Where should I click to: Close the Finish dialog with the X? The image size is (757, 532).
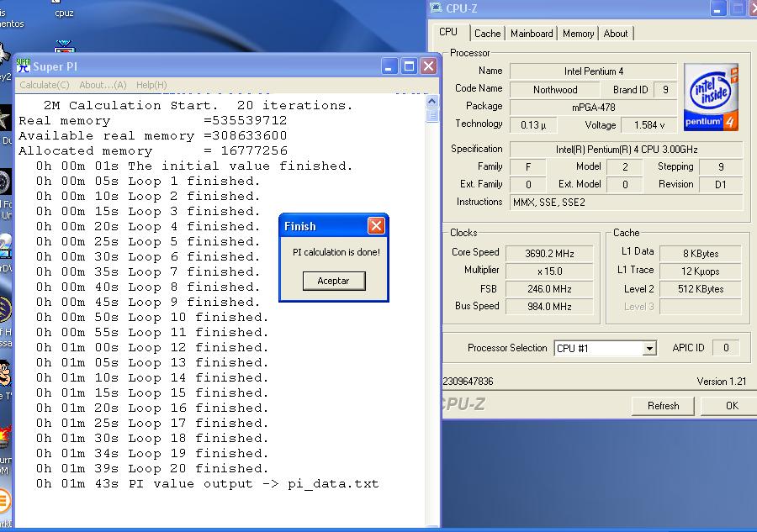tap(376, 226)
